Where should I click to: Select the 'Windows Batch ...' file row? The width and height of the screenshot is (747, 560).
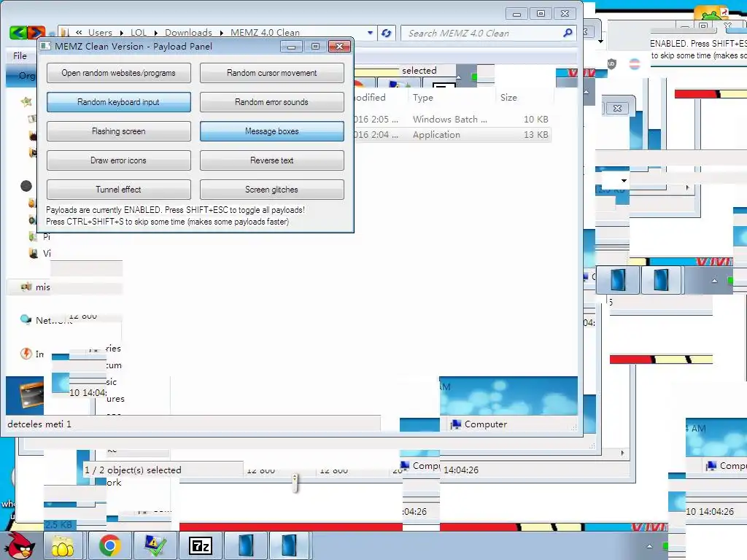453,119
